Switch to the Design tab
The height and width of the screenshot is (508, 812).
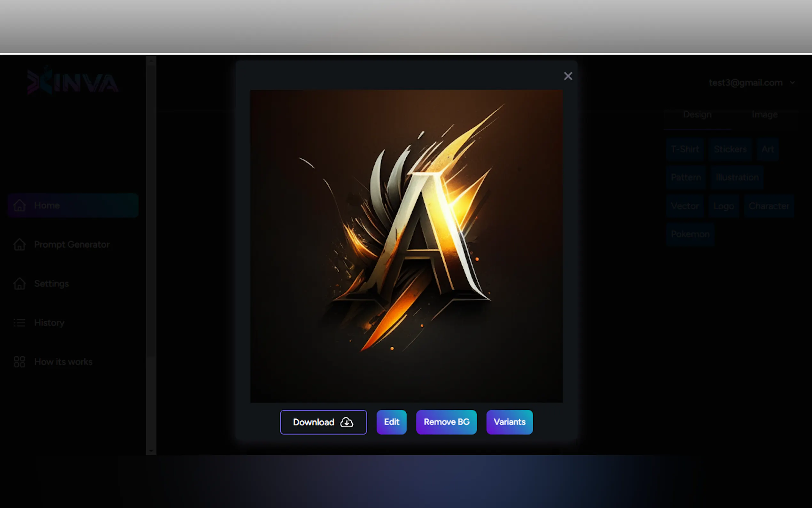tap(697, 115)
